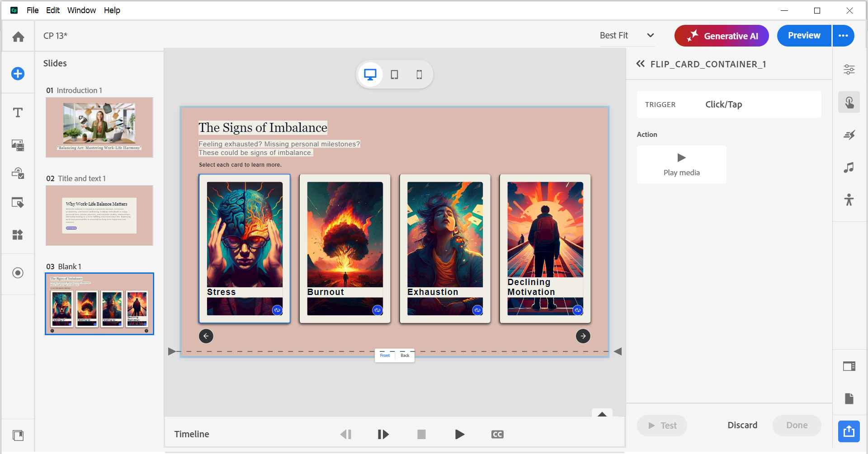
Task: Select the Introduction 1 slide thumbnail
Action: [99, 127]
